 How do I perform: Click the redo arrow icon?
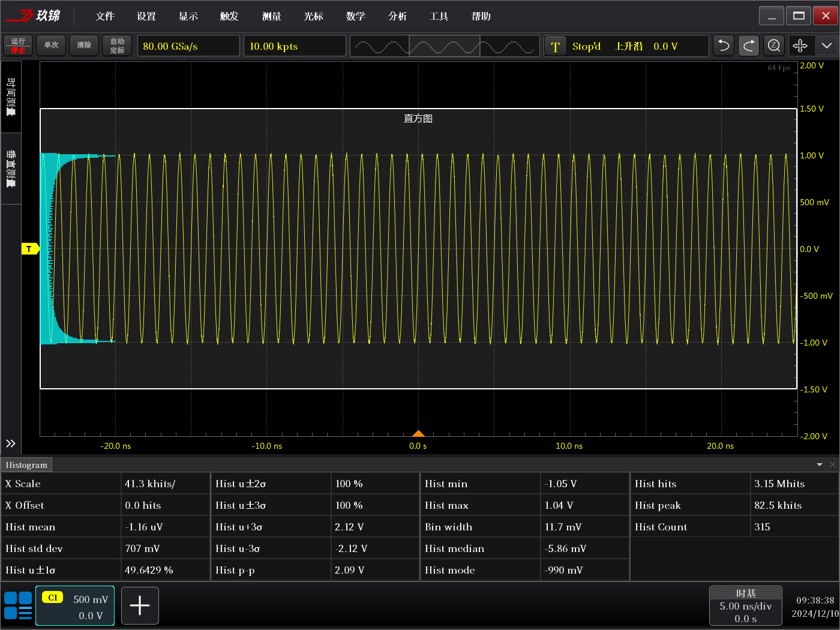[749, 46]
